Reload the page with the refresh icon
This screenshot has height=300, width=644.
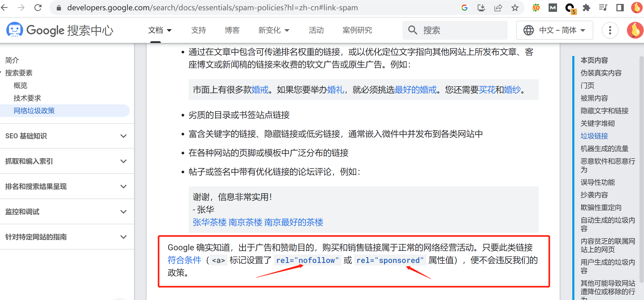click(38, 8)
